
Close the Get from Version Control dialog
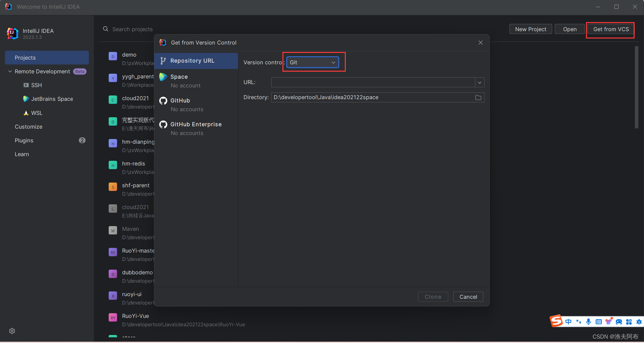tap(481, 43)
